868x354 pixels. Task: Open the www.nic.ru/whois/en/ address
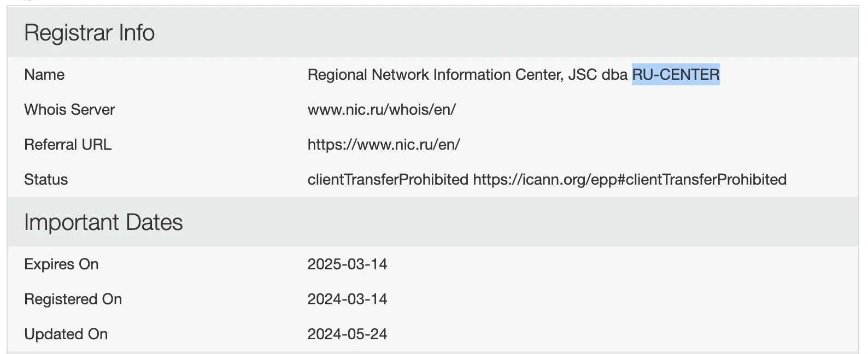(x=382, y=110)
